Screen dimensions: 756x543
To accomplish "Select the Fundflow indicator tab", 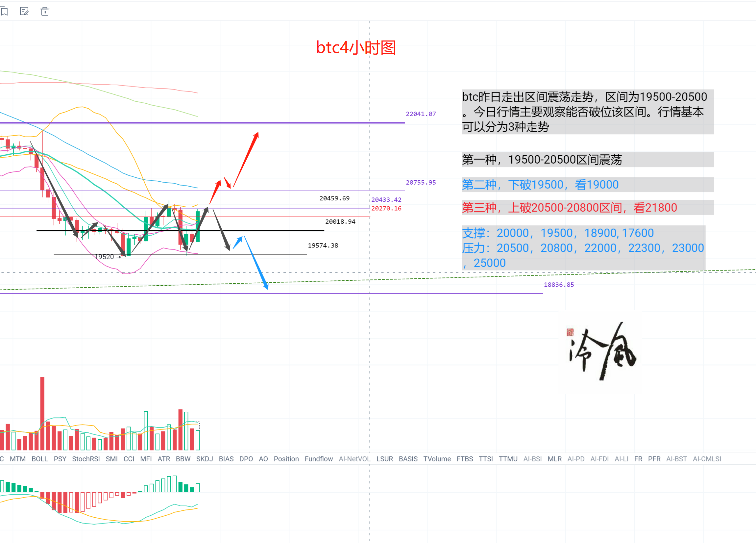I will 319,459.
